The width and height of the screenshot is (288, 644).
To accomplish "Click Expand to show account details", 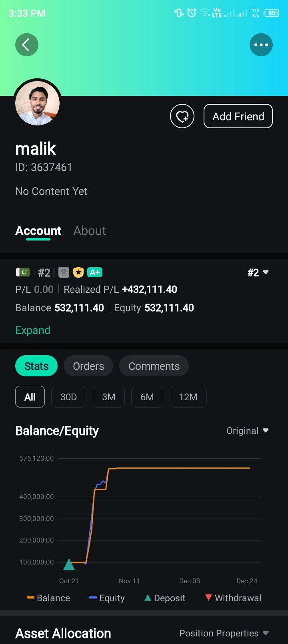I will pyautogui.click(x=33, y=330).
